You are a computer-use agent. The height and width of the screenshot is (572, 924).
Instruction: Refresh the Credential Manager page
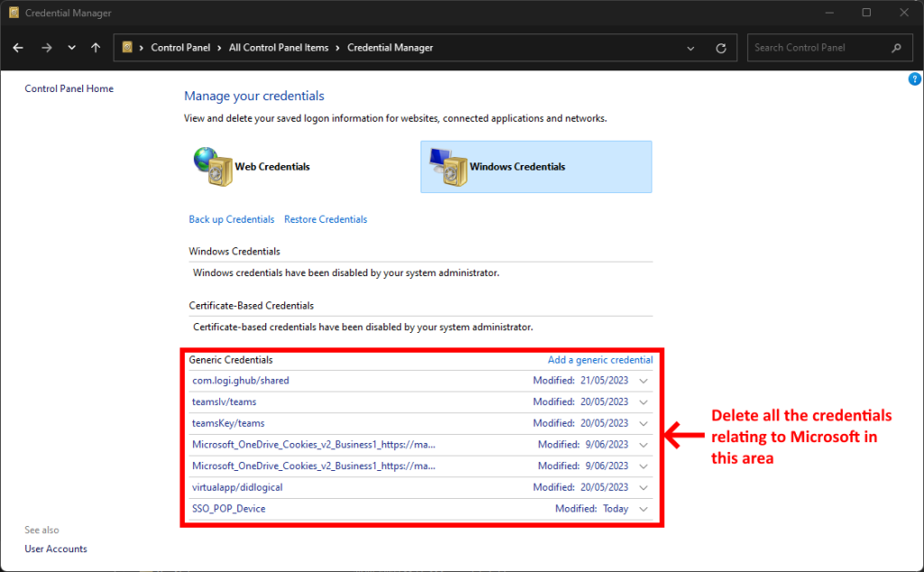pyautogui.click(x=720, y=48)
